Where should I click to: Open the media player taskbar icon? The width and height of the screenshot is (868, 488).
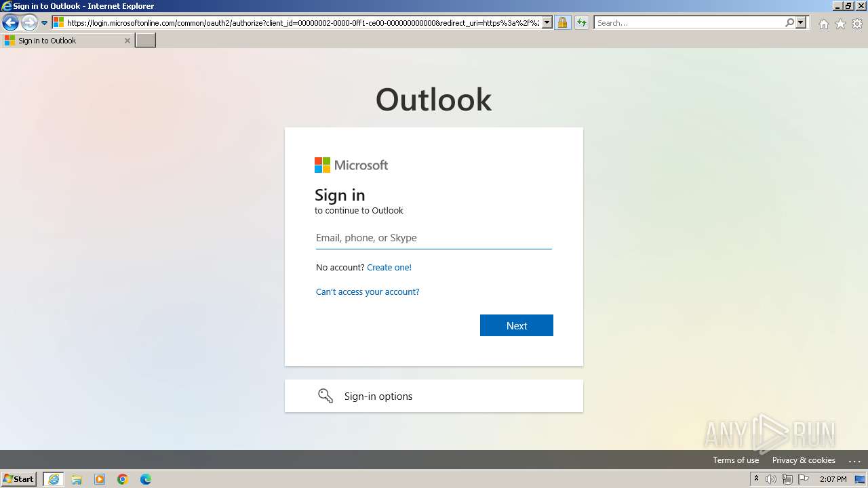(x=100, y=479)
